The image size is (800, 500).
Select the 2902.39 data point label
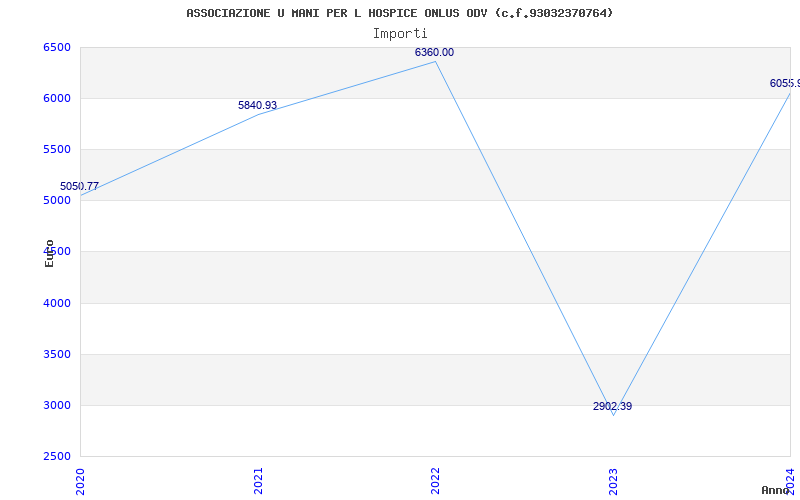(612, 406)
